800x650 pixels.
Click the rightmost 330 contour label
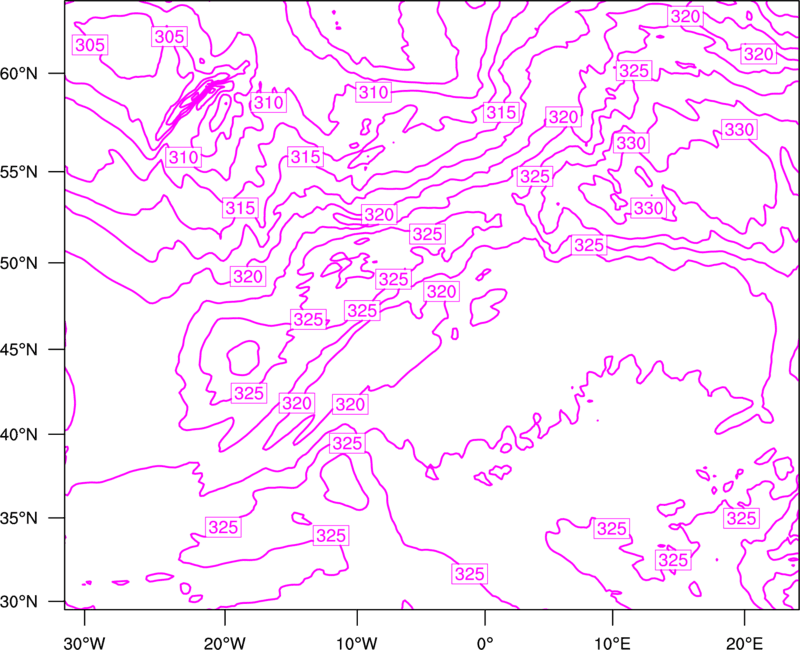tap(739, 130)
